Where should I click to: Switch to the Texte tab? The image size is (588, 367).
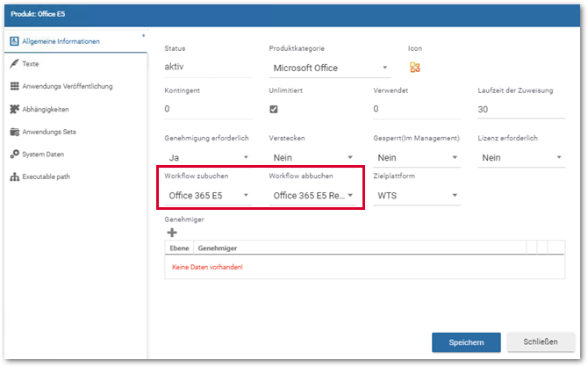pos(75,64)
